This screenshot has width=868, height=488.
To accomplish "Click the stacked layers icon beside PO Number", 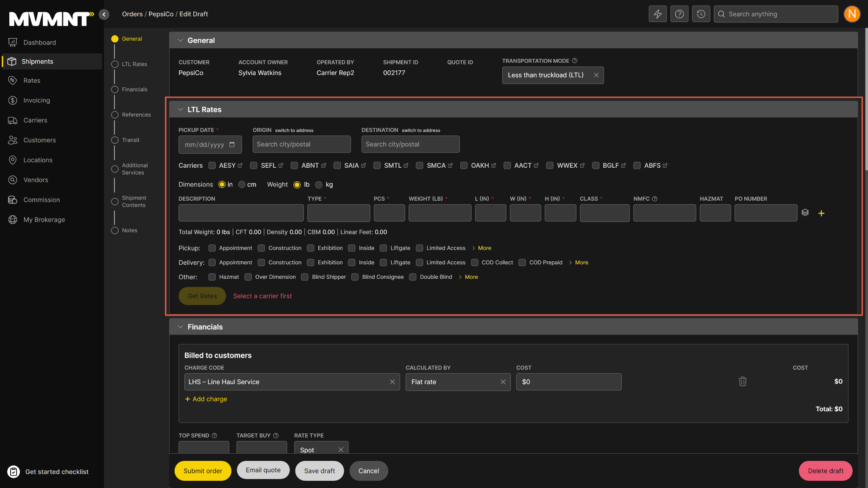I will [805, 213].
